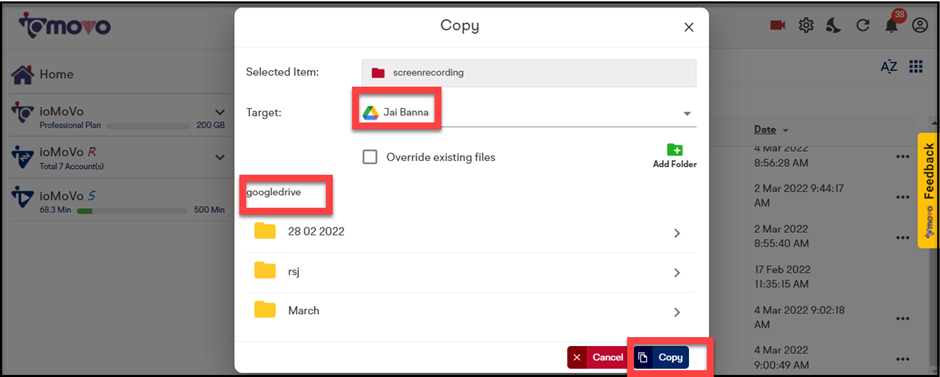Toggle dark mode moon icon
The image size is (940, 377).
(833, 25)
